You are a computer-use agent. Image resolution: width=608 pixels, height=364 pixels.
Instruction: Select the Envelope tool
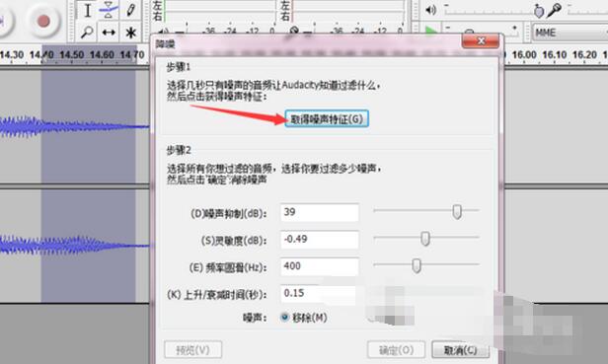pos(109,11)
